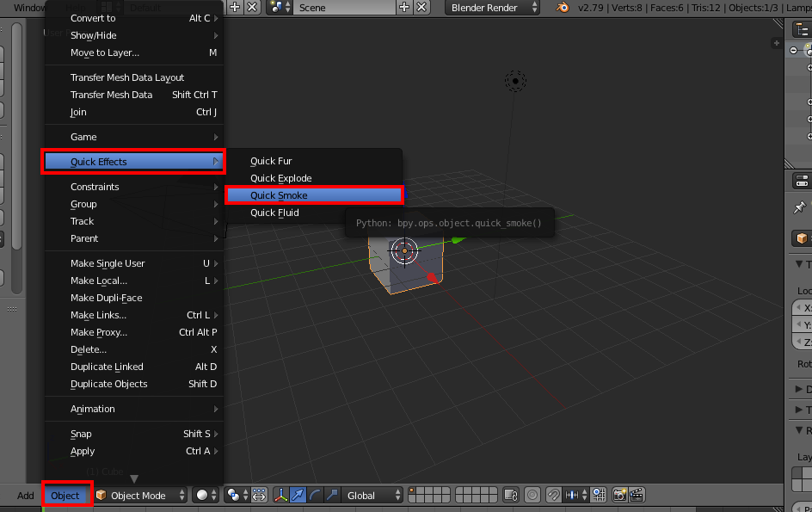Enable the rotate manipulator arc
The height and width of the screenshot is (512, 812).
[x=315, y=496]
